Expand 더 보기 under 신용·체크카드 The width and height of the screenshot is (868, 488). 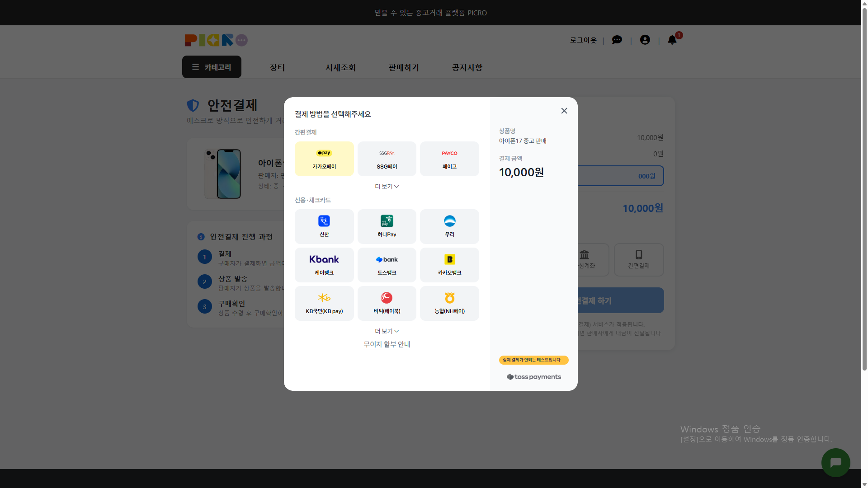pyautogui.click(x=387, y=331)
